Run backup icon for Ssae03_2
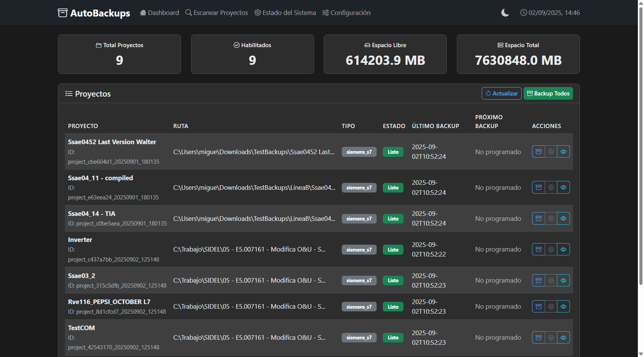This screenshot has width=644, height=357. 539,280
